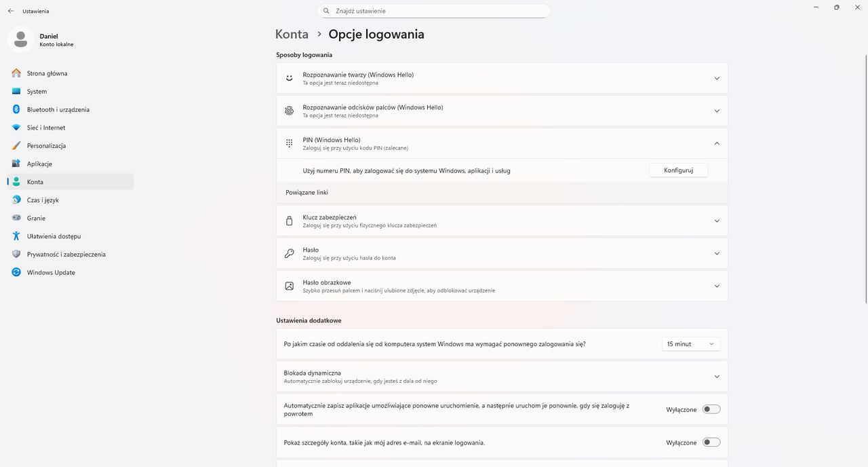Open Sieć i Internet via its Wi-Fi icon
868x467 pixels.
[16, 128]
